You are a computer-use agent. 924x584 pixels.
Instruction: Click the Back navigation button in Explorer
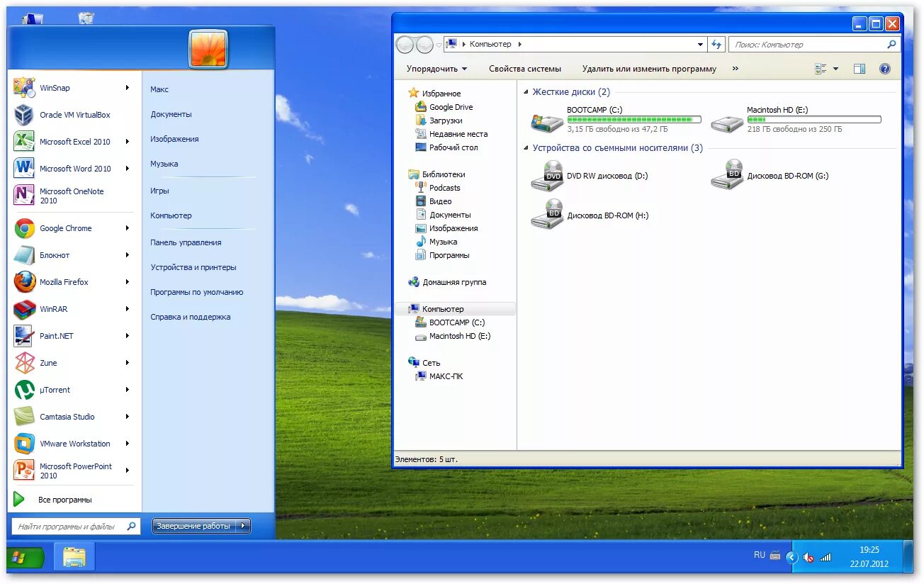click(405, 45)
